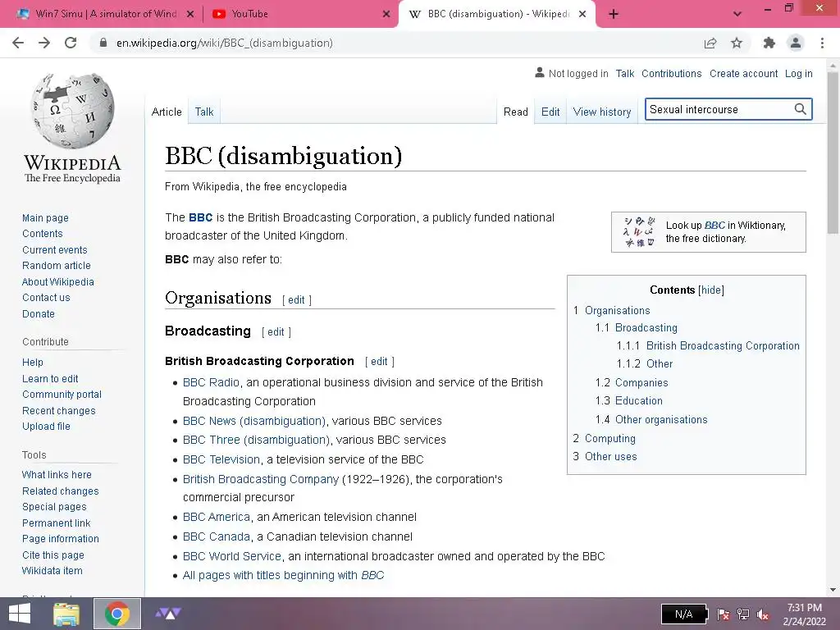Screen dimensions: 840x630
Task: Open the Recent changes sidebar link
Action: 59,411
